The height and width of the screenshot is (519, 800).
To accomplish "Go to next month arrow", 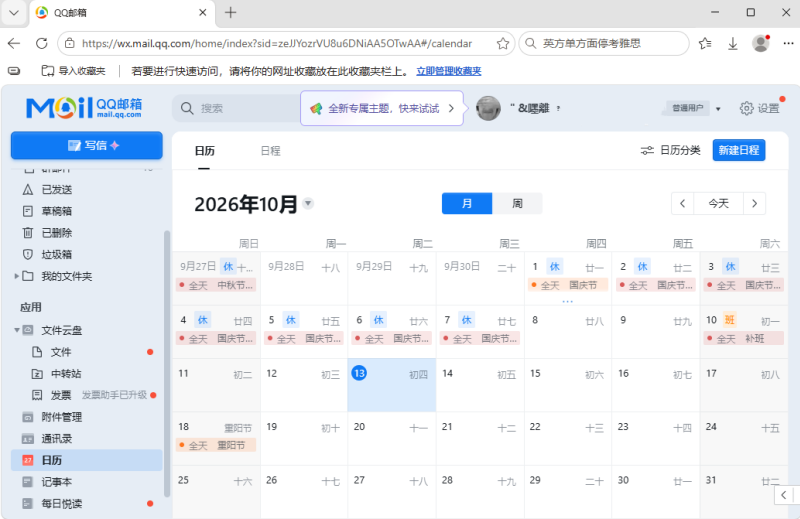I will pyautogui.click(x=755, y=204).
